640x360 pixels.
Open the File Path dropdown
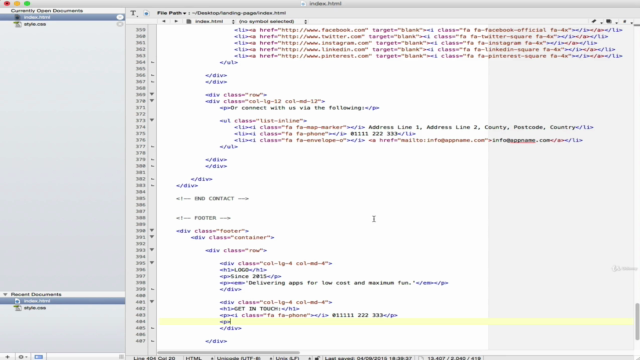click(171, 13)
